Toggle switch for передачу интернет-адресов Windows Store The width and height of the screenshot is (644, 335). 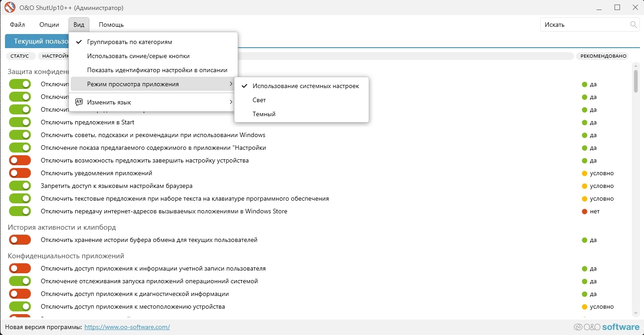point(20,211)
